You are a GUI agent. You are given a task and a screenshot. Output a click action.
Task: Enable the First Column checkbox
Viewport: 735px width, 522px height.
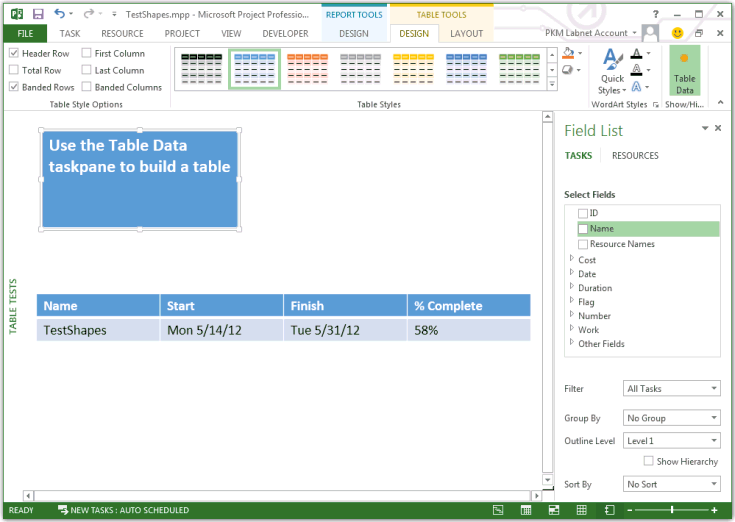coord(86,53)
